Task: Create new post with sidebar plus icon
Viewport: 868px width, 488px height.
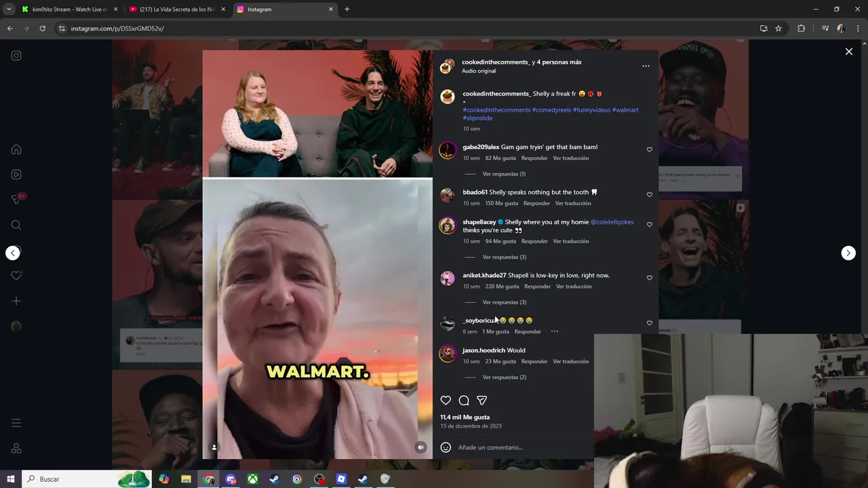Action: coord(16,301)
